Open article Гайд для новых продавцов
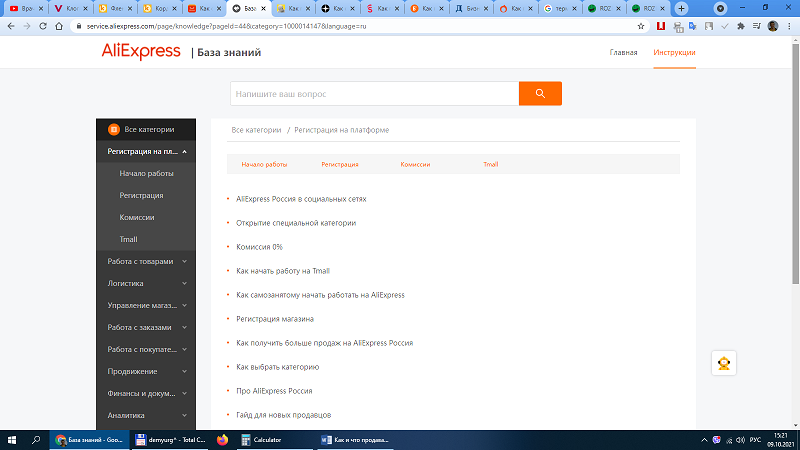This screenshot has width=800, height=450. click(283, 415)
